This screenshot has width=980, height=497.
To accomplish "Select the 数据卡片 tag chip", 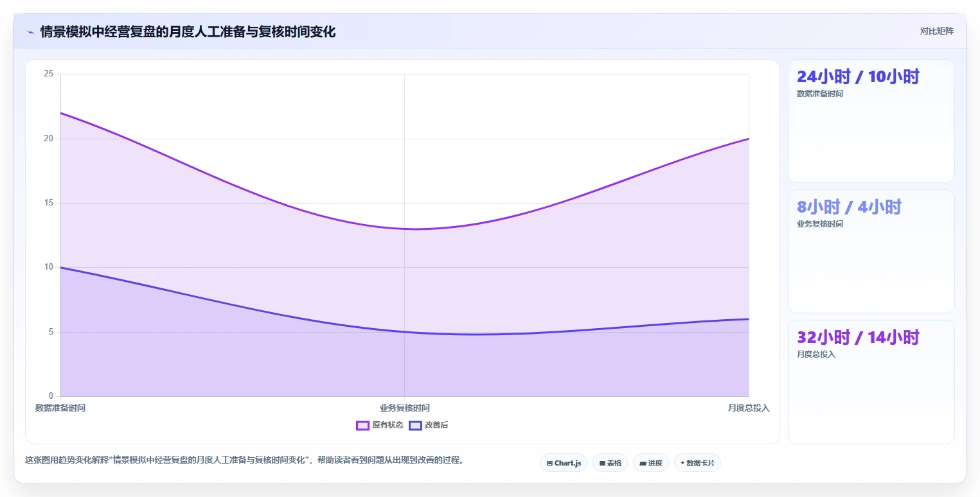I will [697, 463].
